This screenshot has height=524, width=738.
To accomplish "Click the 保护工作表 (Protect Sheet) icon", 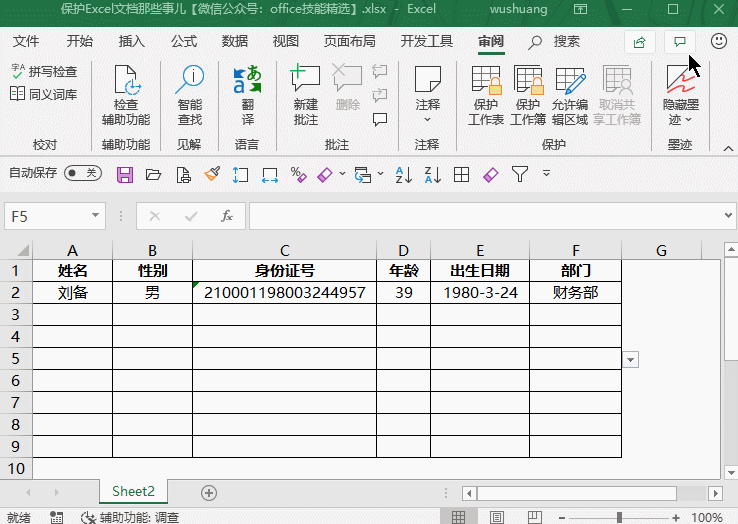I will point(486,96).
